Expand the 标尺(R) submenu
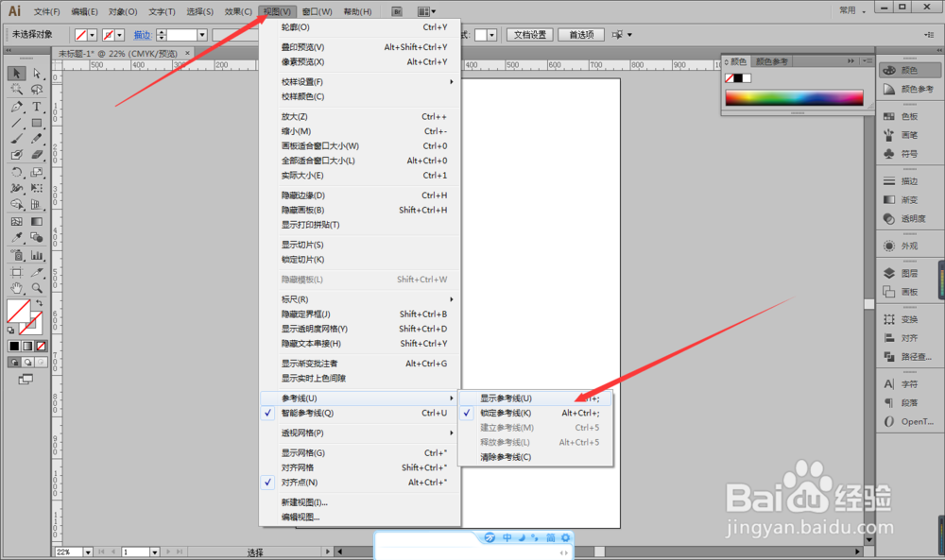This screenshot has width=945, height=560. point(360,299)
